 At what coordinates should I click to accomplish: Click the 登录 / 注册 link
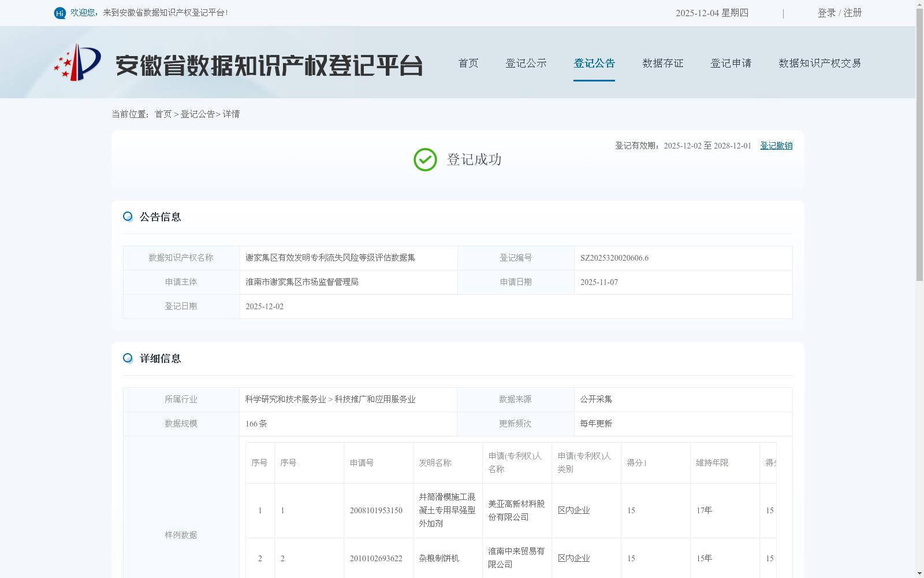[840, 13]
